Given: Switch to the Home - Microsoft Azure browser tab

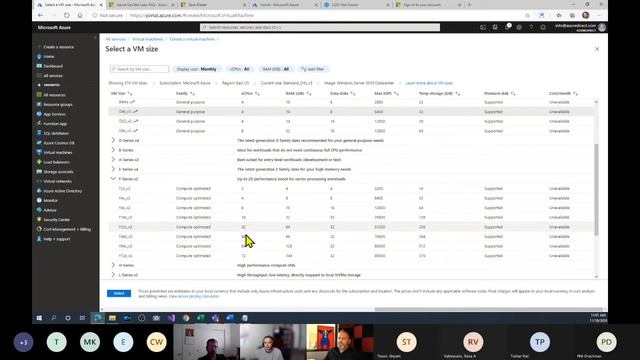Looking at the screenshot, I should 281,5.
